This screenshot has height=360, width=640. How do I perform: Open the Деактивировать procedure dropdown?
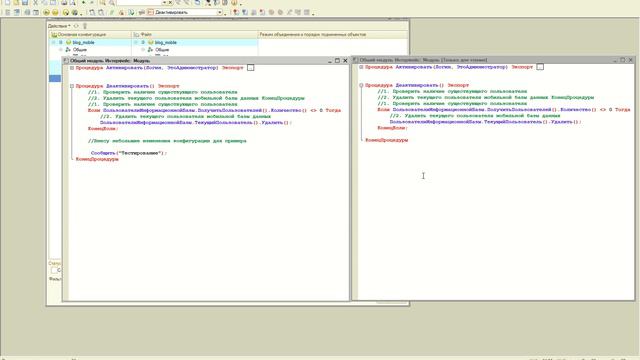tap(220, 12)
